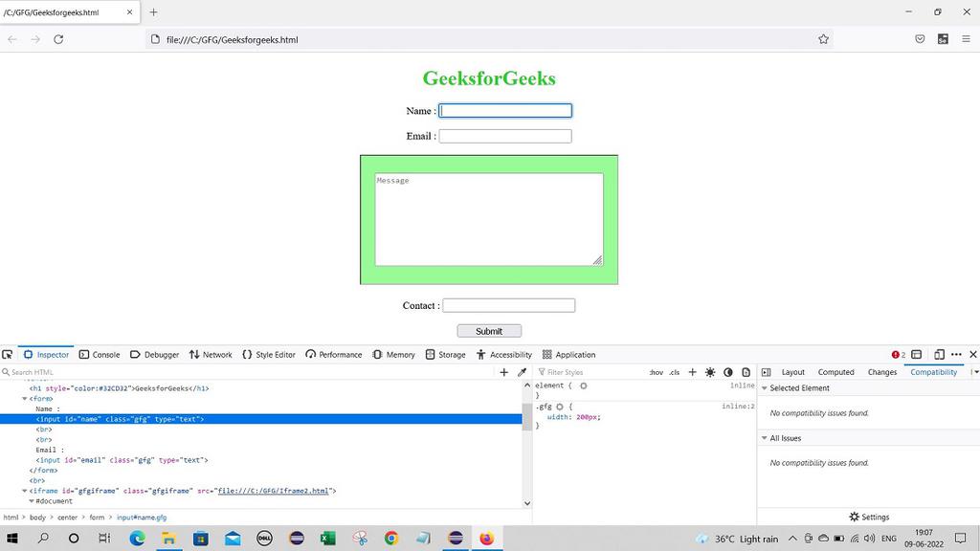Toggle dark color scheme simulation
The height and width of the screenshot is (551, 980).
click(x=727, y=372)
